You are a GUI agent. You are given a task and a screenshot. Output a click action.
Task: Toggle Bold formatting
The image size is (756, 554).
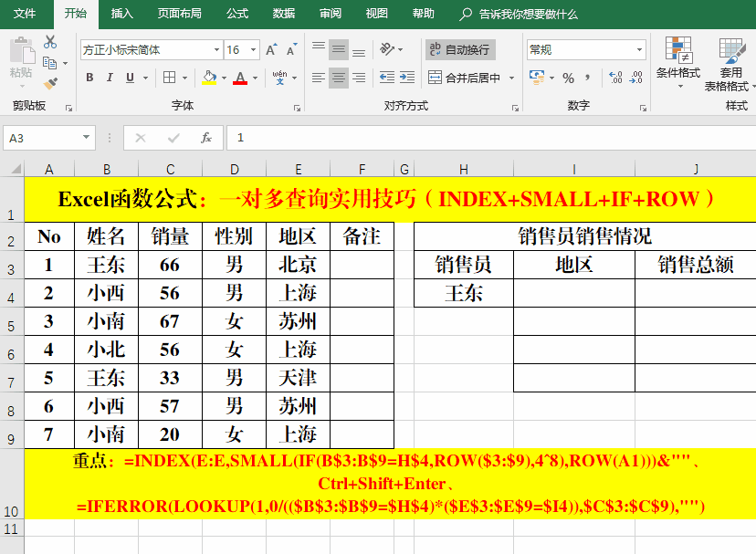tap(89, 78)
